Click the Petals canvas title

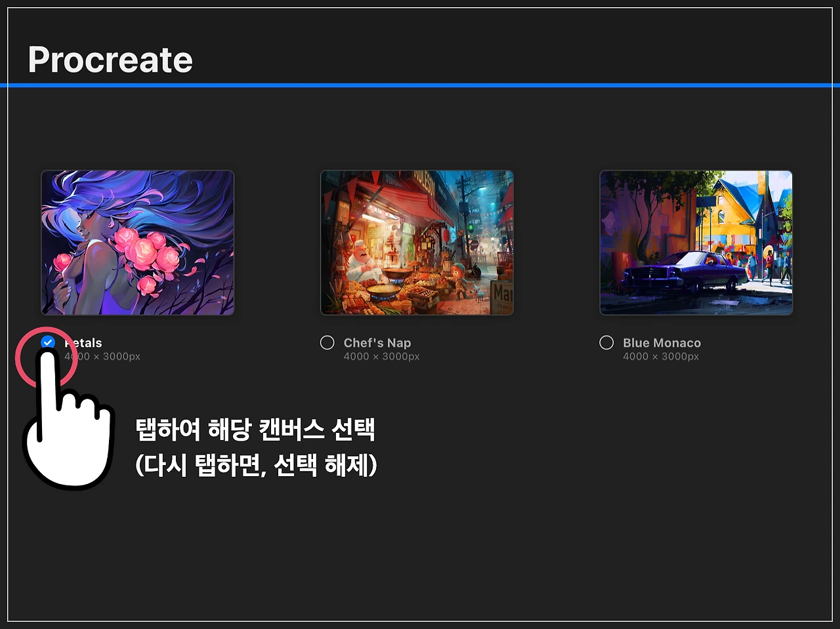pos(83,343)
